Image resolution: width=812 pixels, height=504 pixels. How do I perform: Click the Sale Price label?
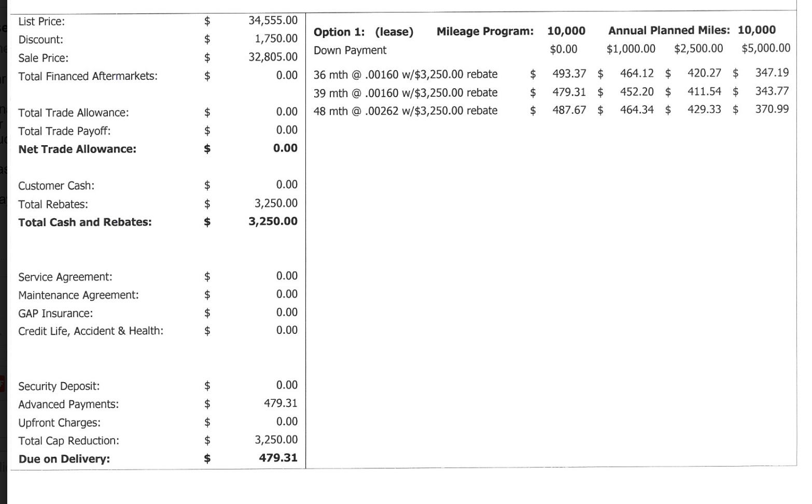44,58
